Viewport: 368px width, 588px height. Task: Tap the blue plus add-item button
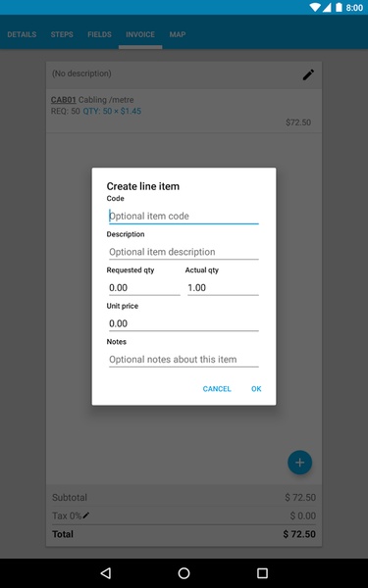click(x=299, y=463)
